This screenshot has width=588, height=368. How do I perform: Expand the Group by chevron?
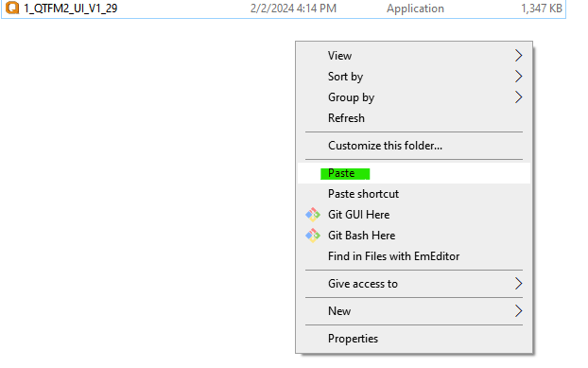pyautogui.click(x=519, y=97)
